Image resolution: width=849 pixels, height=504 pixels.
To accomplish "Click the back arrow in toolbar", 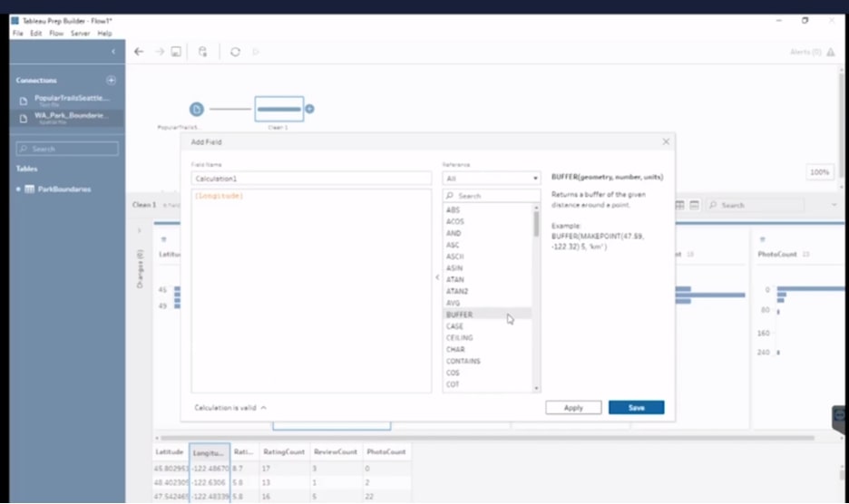I will tap(139, 52).
